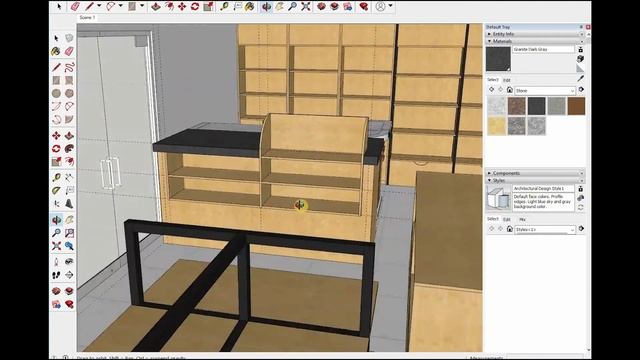
Task: Activate Push/Pull tool in top toolbar
Action: click(156, 6)
